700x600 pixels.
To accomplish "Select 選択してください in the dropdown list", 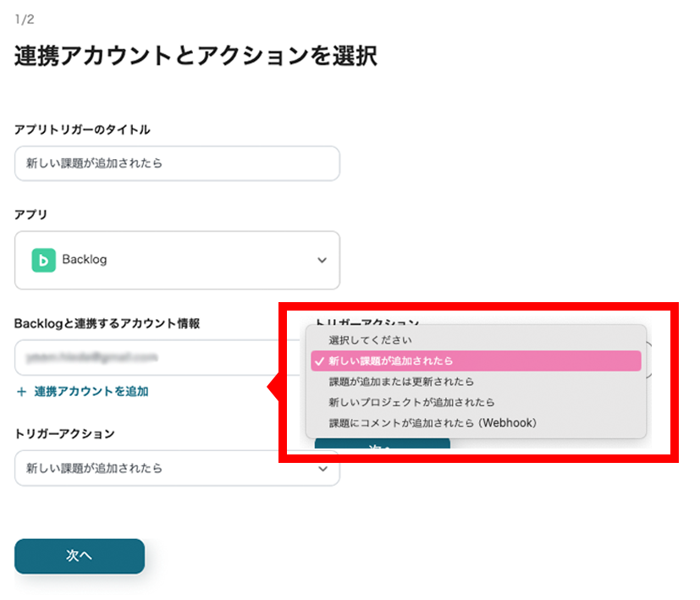I will [370, 340].
